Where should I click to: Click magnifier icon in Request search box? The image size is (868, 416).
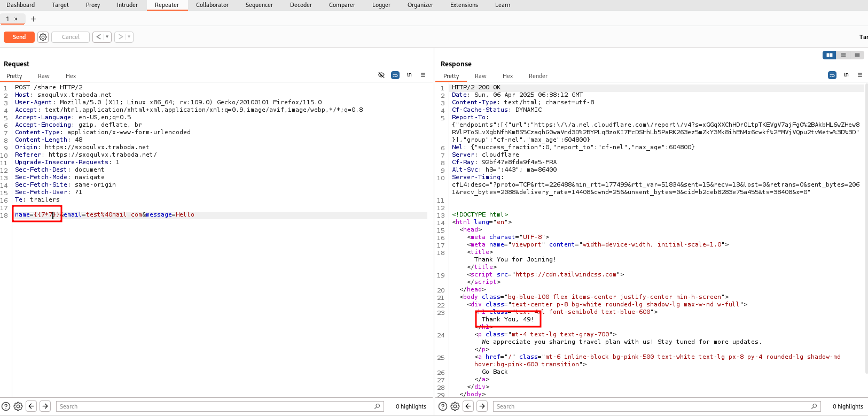tap(377, 406)
